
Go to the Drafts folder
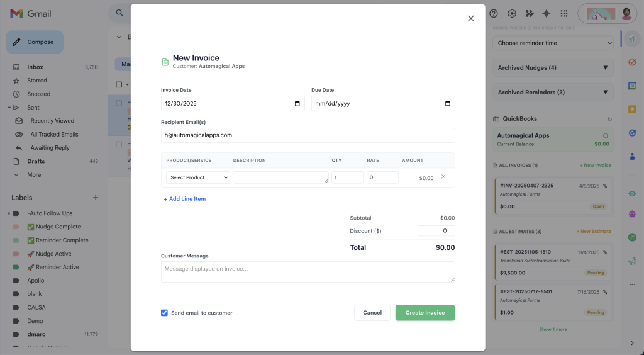[36, 161]
